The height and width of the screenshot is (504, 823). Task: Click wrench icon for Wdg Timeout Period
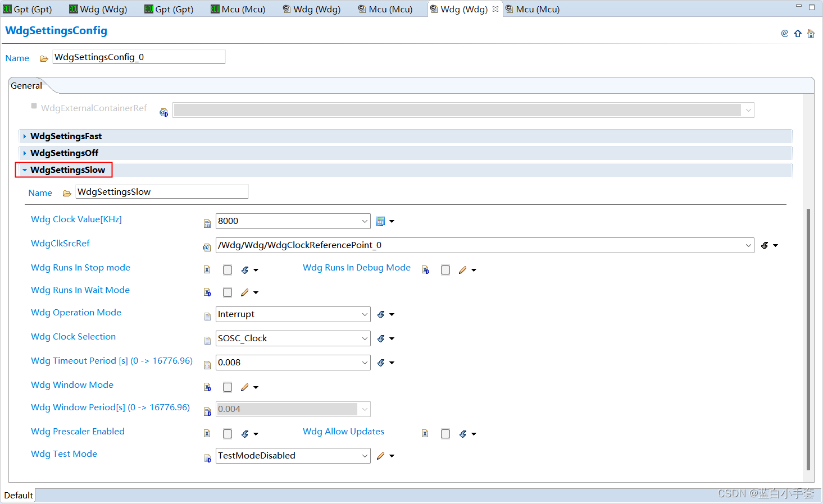point(381,363)
